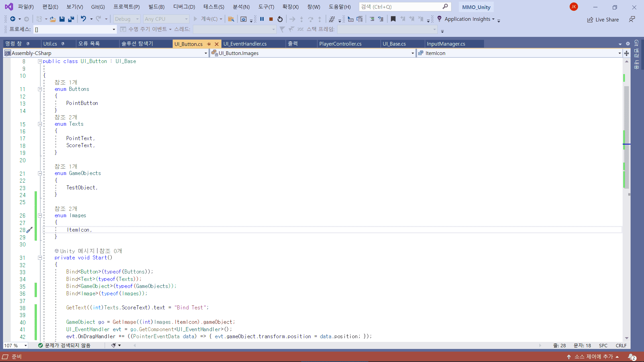Click the split editor icon

pos(627,53)
